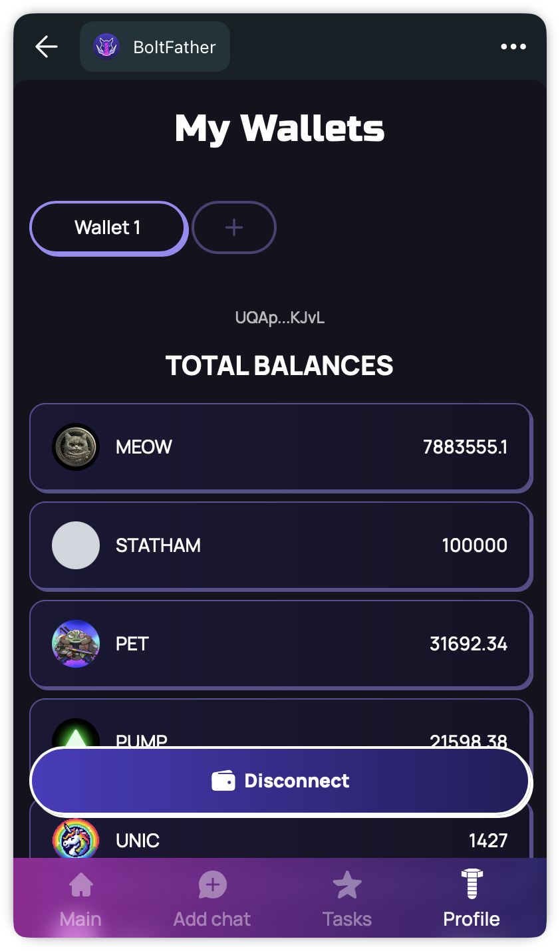Image resolution: width=560 pixels, height=951 pixels.
Task: Click the STATHAM token icon
Action: pos(76,545)
